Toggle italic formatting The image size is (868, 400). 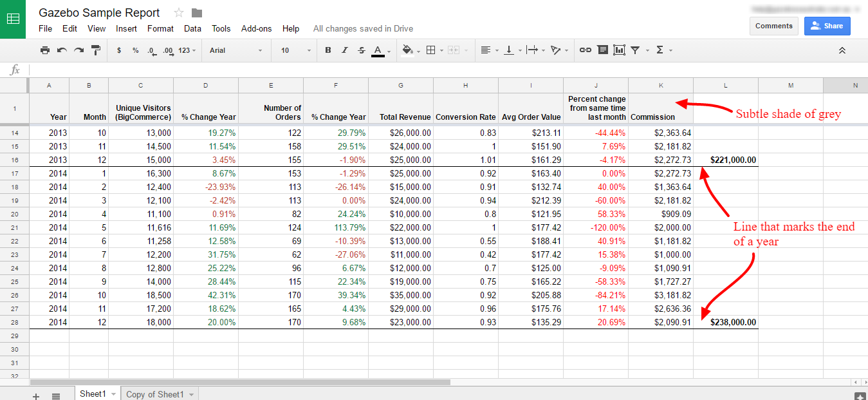345,50
